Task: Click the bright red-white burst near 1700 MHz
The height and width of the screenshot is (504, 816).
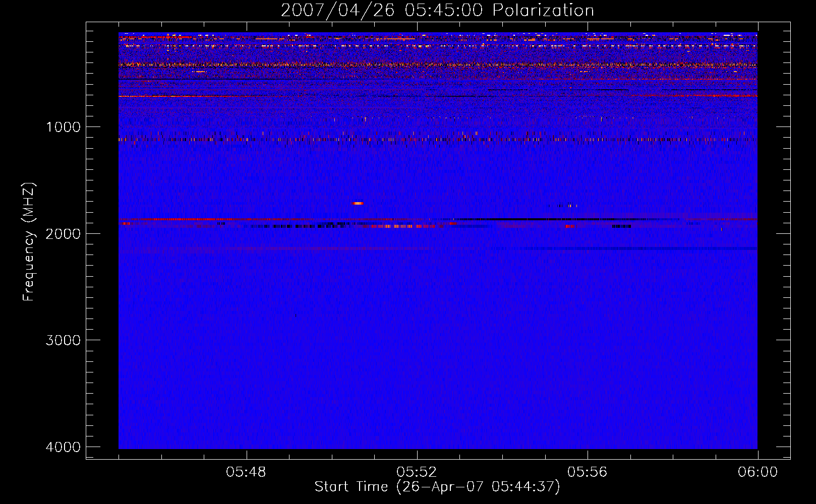Action: point(358,203)
